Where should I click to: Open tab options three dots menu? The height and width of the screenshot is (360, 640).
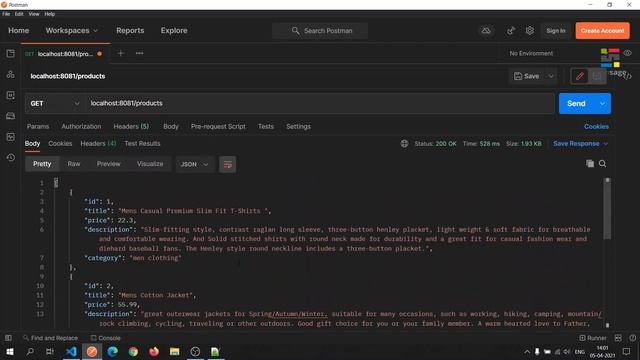[140, 53]
